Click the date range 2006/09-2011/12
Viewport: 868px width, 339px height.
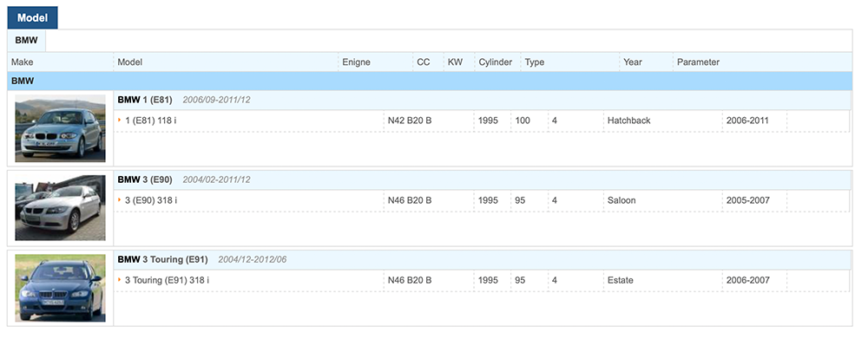click(216, 100)
